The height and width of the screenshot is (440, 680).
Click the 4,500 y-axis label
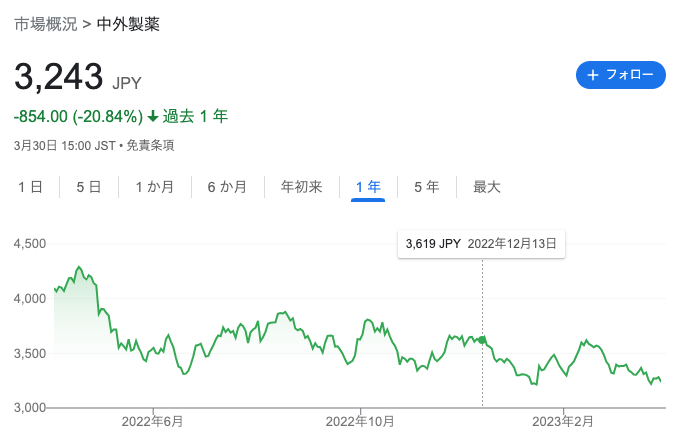(x=30, y=244)
